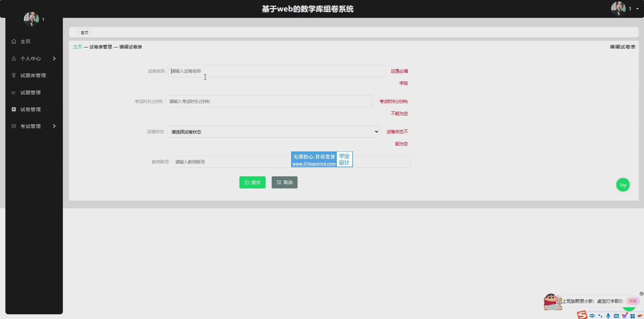Focus the 教师账号 input field

(291, 162)
